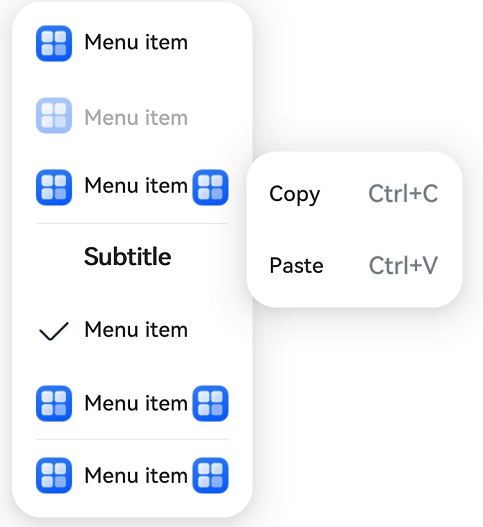Select the last Menu item text at bottom
The height and width of the screenshot is (527, 483).
(136, 476)
